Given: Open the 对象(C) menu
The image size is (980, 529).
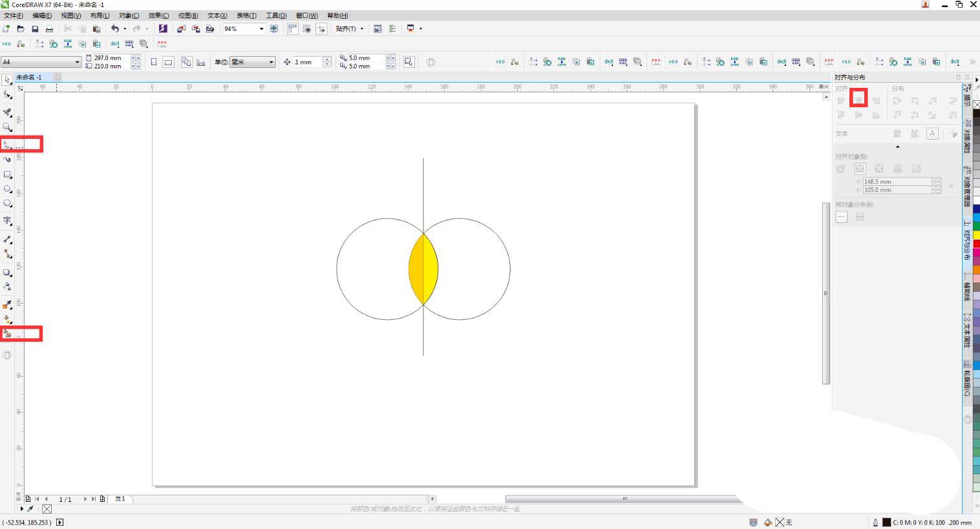Looking at the screenshot, I should (129, 16).
